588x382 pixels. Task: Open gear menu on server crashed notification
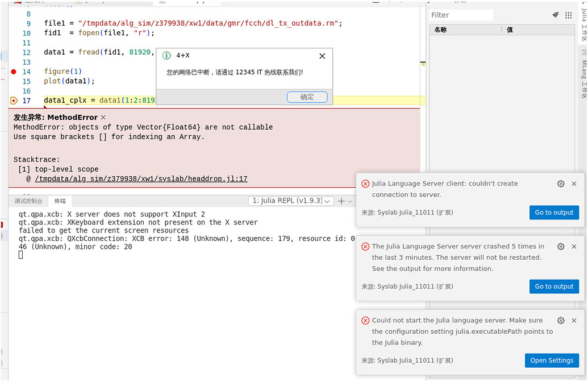click(x=561, y=247)
